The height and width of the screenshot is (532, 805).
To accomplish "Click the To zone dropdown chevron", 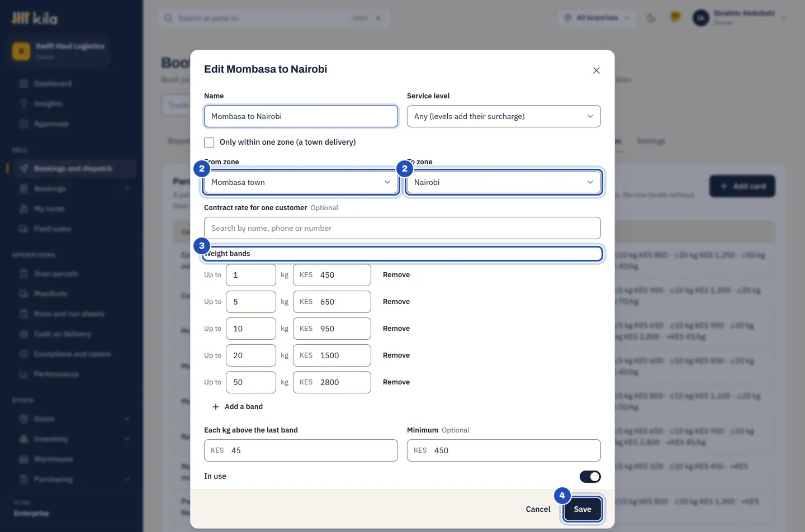I will pyautogui.click(x=590, y=182).
